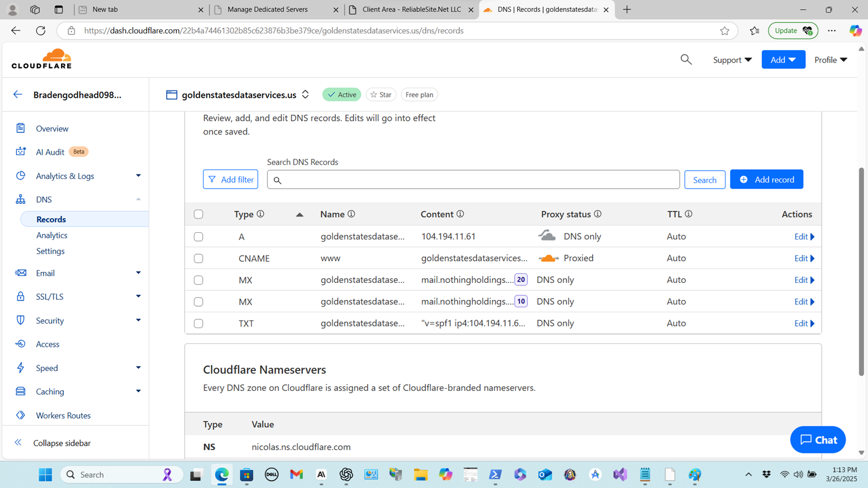This screenshot has height=488, width=868.
Task: Open AI Audit beta page
Action: [x=50, y=152]
